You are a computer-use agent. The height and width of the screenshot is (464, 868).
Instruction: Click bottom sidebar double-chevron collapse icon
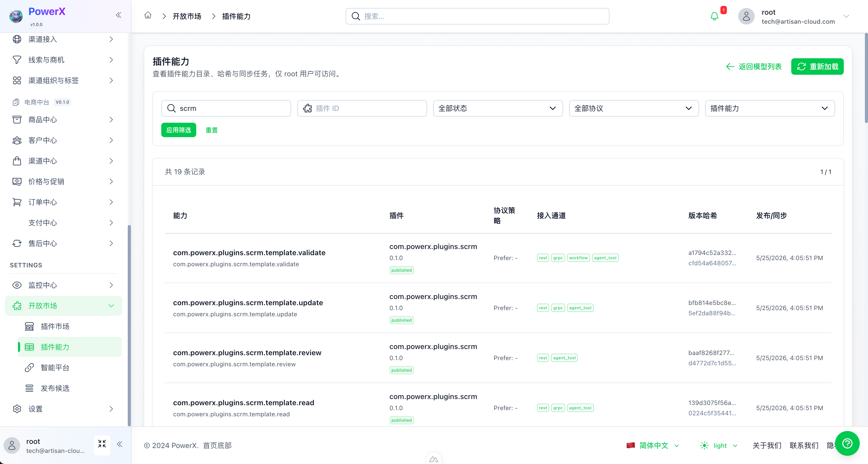click(x=120, y=444)
